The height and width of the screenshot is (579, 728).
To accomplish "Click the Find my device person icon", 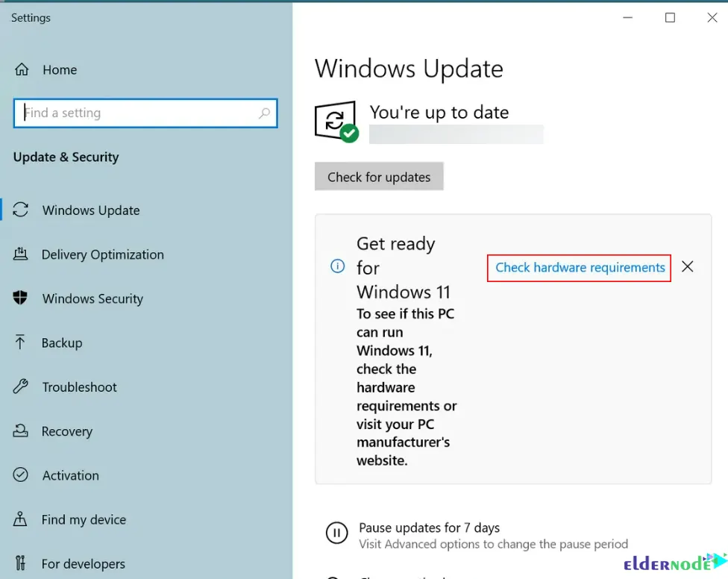I will [20, 519].
